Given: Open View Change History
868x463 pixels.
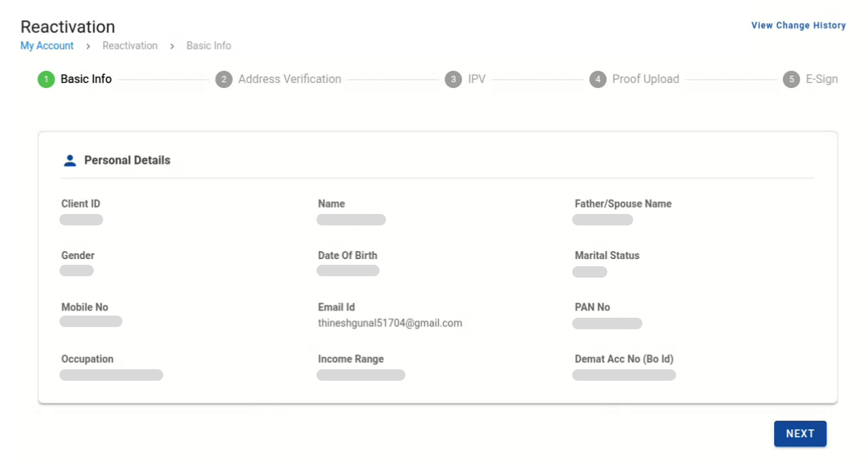Looking at the screenshot, I should tap(798, 25).
